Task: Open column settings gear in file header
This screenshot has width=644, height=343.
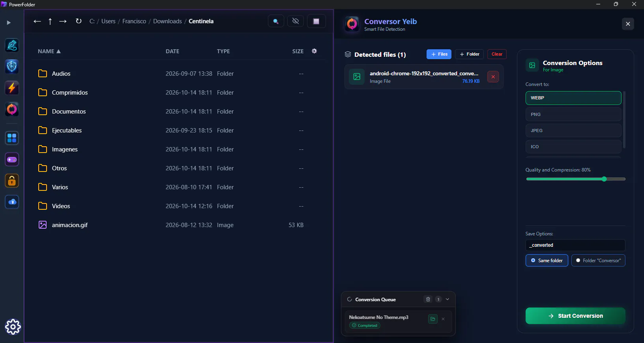Action: (x=314, y=51)
